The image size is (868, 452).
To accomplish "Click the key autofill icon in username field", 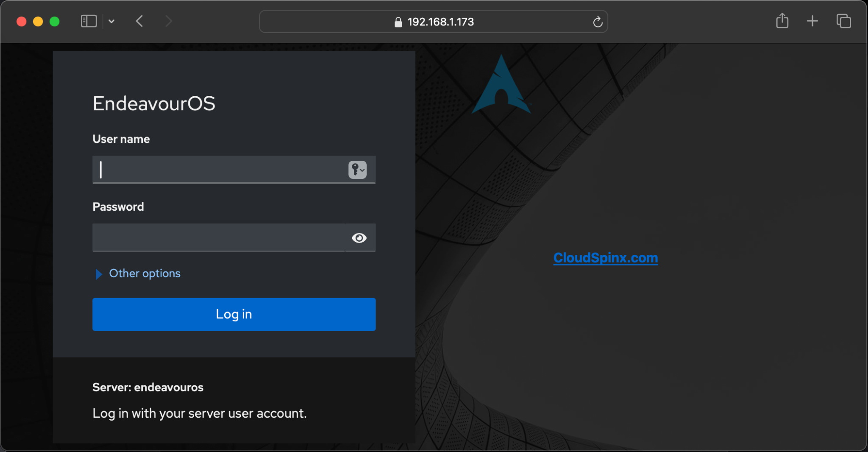I will click(356, 170).
